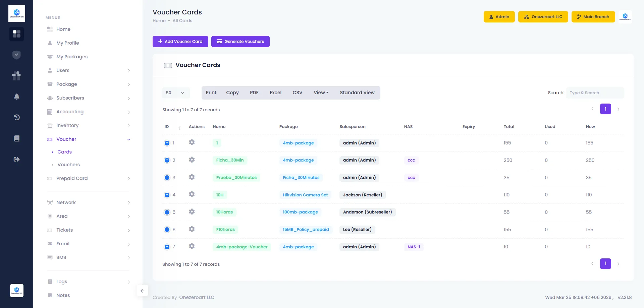
Task: Expand row details for voucher card 4
Action: [167, 195]
